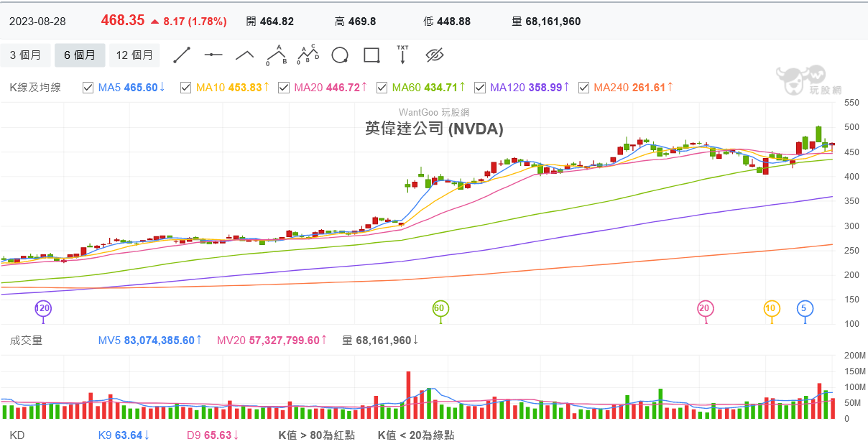Click the pink 20 marker on timeline
Screen dimensions: 868x444
coord(706,309)
